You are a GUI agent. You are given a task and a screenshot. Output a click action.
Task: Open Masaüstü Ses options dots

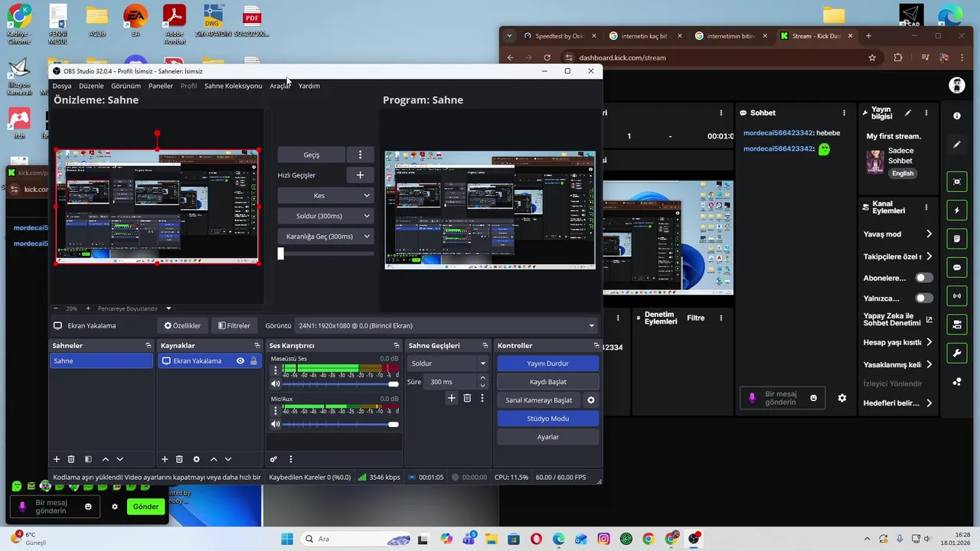coord(276,370)
